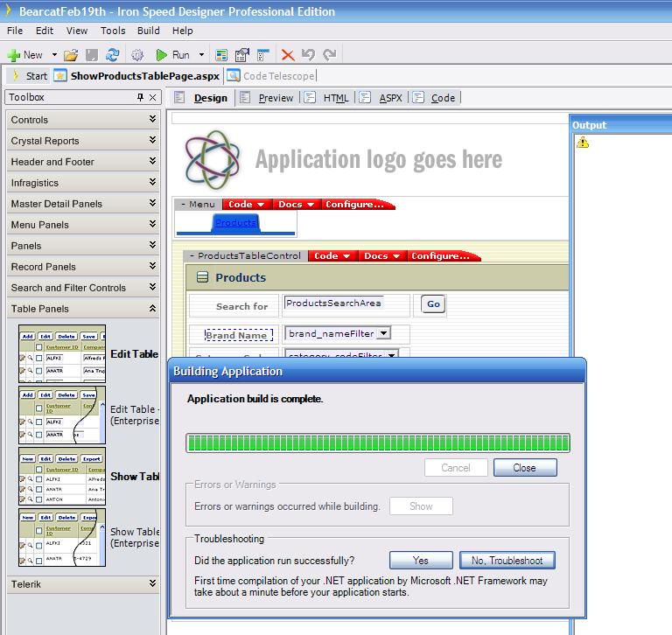Open the brand_nameFilter dropdown
The width and height of the screenshot is (672, 635).
click(384, 333)
